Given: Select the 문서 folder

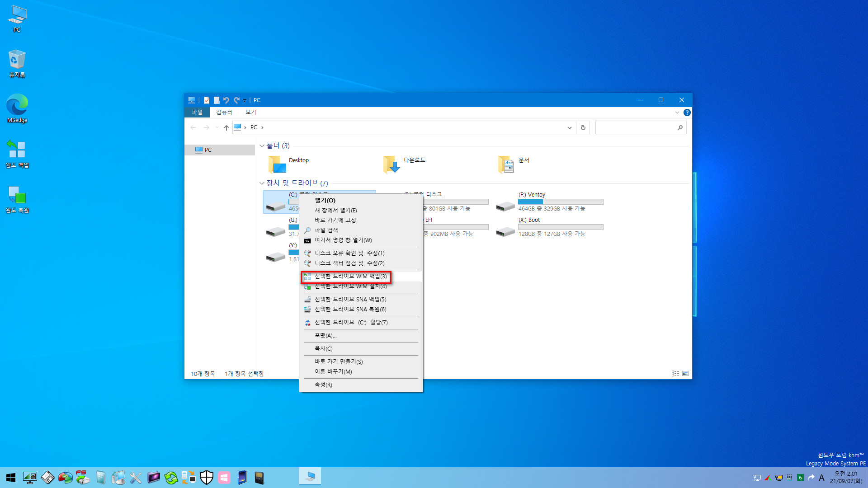Looking at the screenshot, I should click(x=514, y=164).
